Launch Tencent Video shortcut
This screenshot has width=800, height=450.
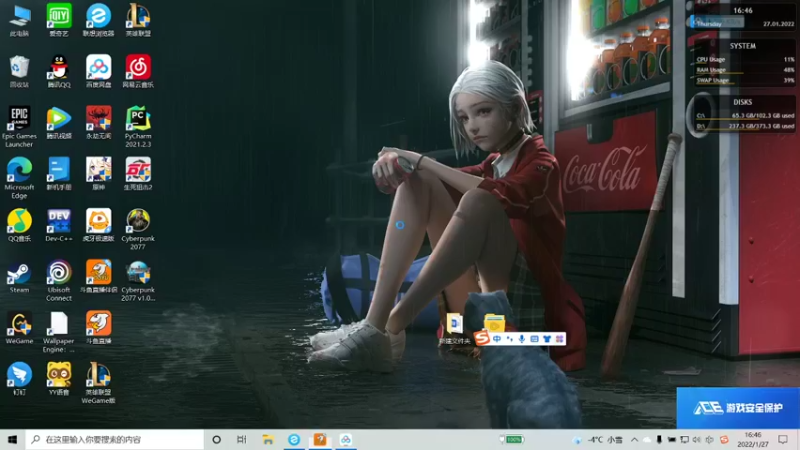pyautogui.click(x=59, y=123)
